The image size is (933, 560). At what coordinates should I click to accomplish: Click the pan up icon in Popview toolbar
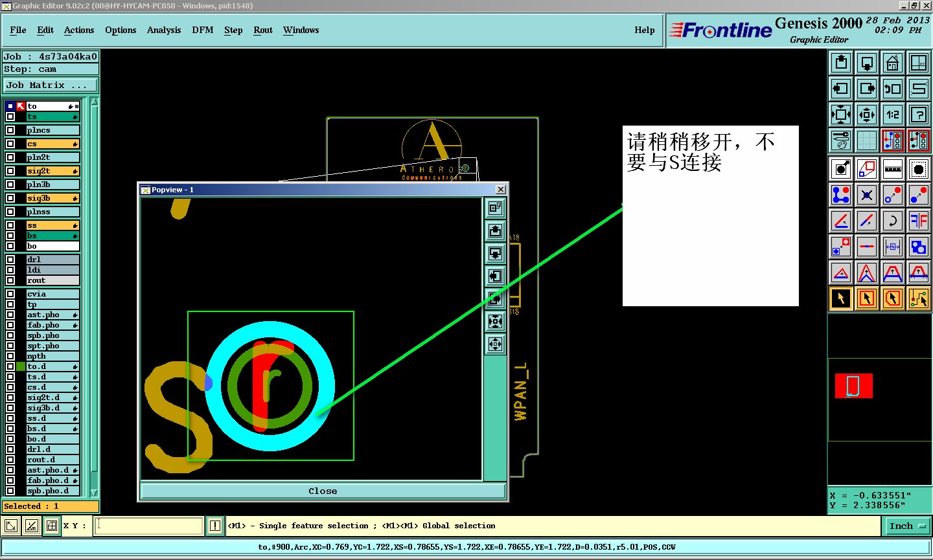coord(495,230)
